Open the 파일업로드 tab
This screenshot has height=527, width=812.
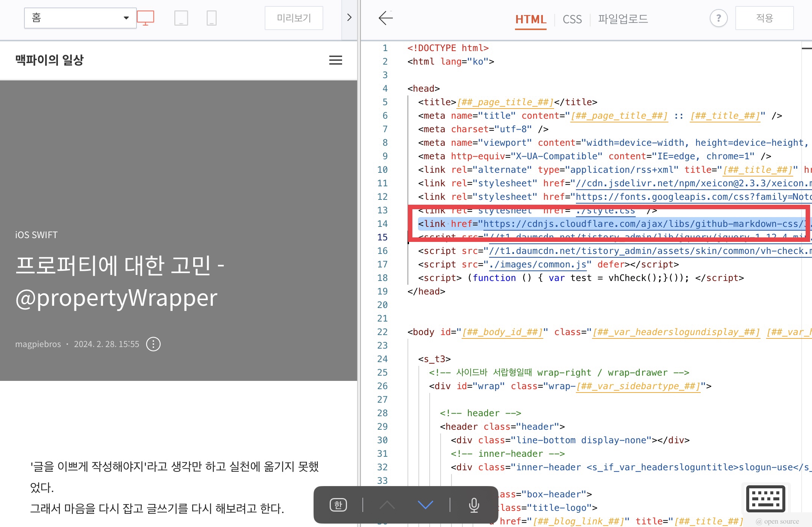[623, 19]
